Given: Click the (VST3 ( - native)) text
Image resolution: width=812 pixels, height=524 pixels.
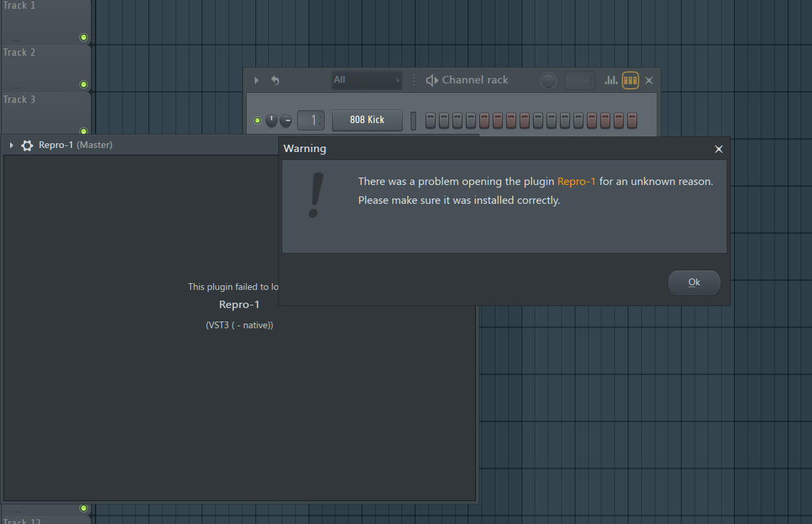Looking at the screenshot, I should pos(239,325).
